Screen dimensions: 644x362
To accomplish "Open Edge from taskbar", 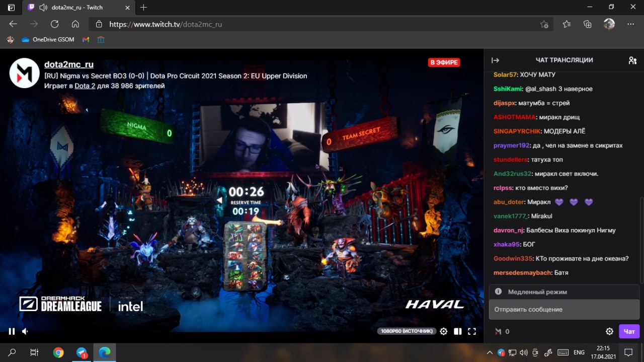I will (105, 352).
